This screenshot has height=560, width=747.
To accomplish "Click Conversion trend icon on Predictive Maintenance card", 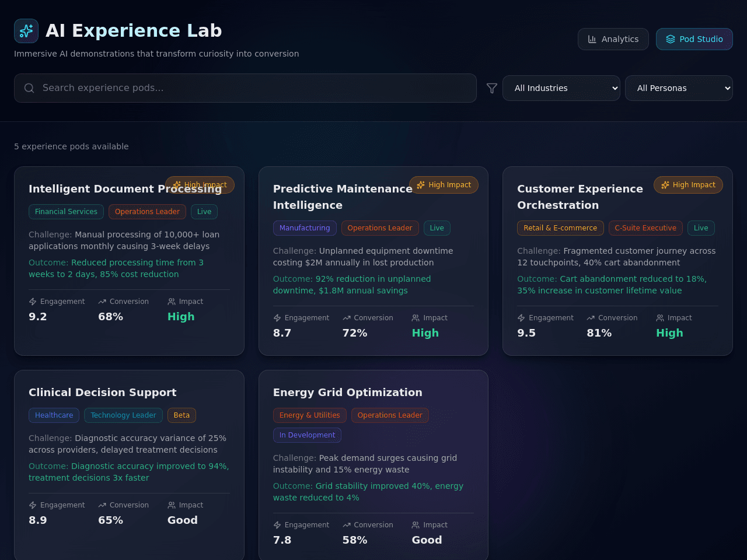I will pyautogui.click(x=347, y=318).
